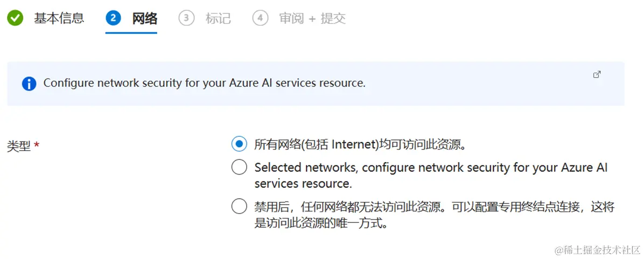
Task: Click the step 3 number circle
Action: [x=186, y=19]
